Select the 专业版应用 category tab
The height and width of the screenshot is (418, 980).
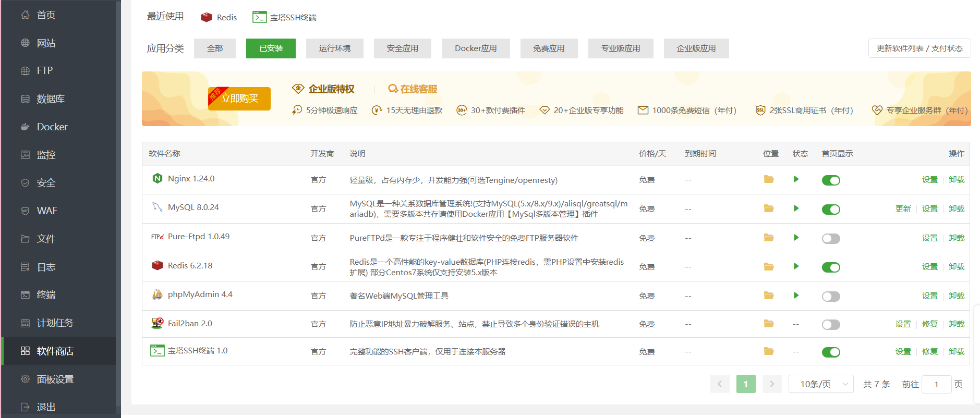[x=621, y=48]
